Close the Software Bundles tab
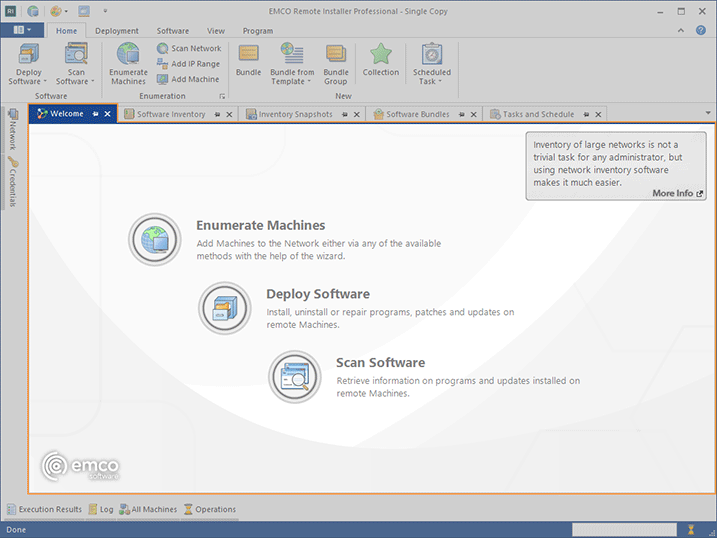This screenshot has width=717, height=538. 475,115
